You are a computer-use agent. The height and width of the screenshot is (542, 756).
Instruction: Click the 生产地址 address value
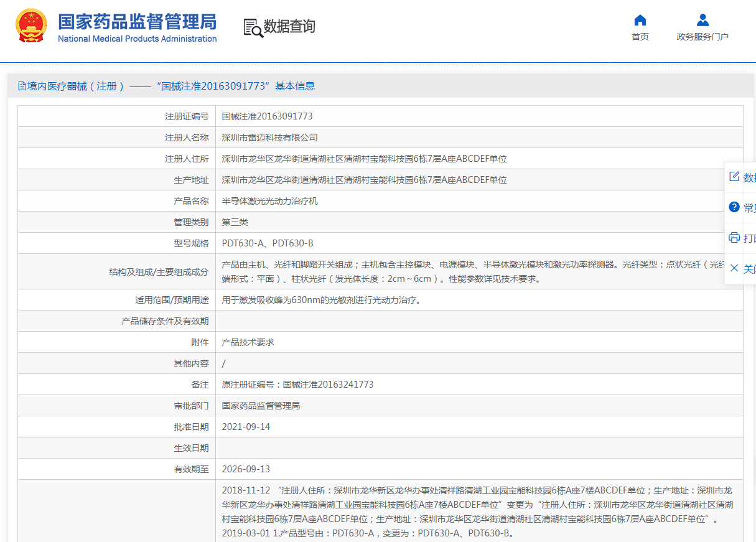point(365,180)
